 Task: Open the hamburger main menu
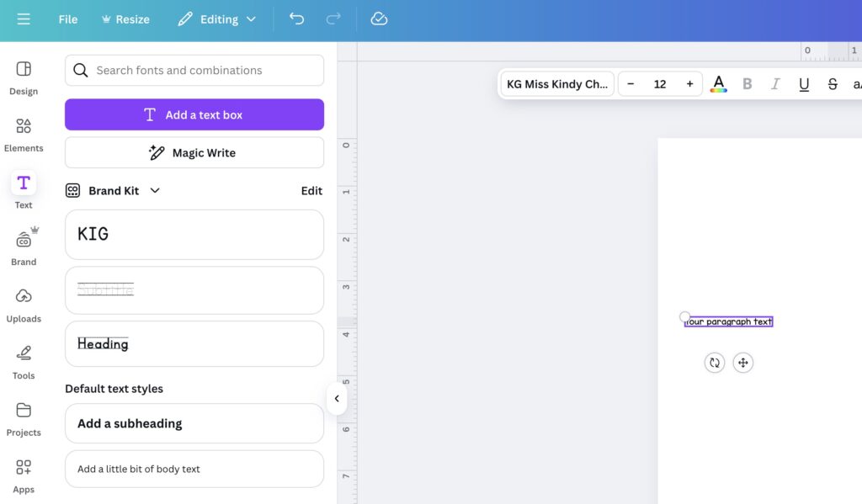[x=24, y=19]
